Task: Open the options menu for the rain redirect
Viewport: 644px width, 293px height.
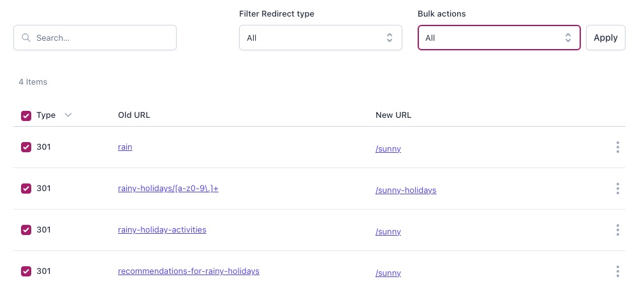Action: 617,147
